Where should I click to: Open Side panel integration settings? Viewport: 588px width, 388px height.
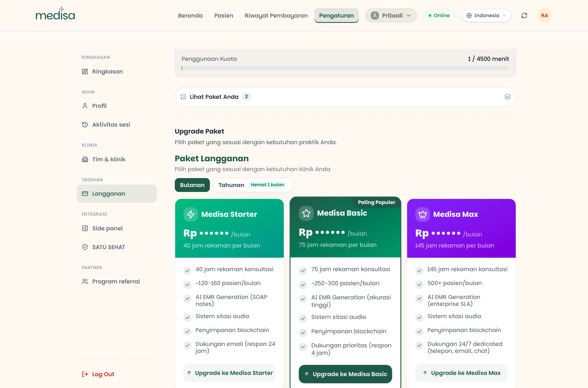tap(117, 228)
